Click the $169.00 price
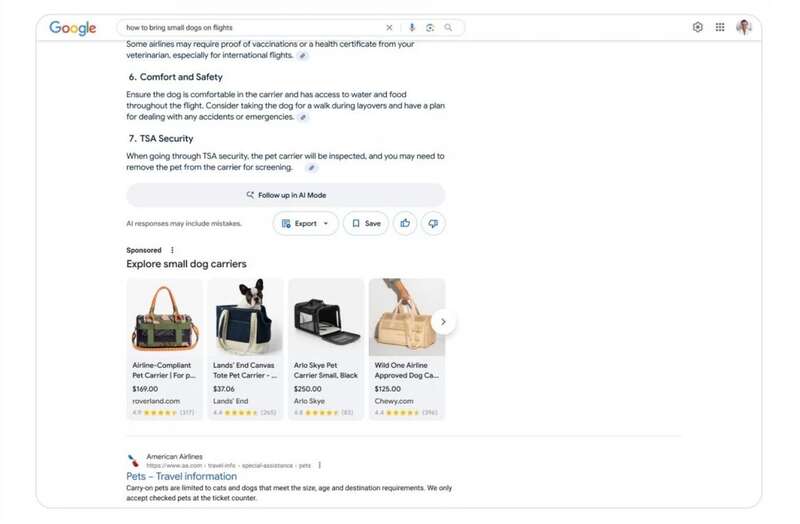 145,389
